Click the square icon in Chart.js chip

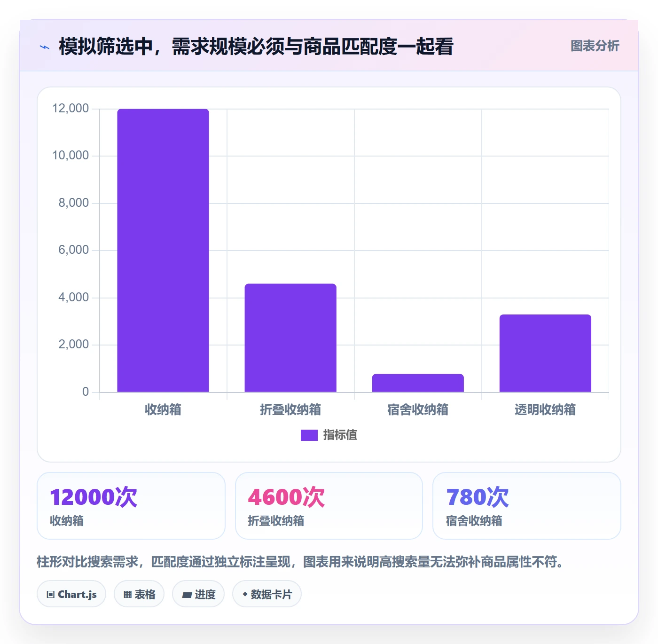pos(51,595)
